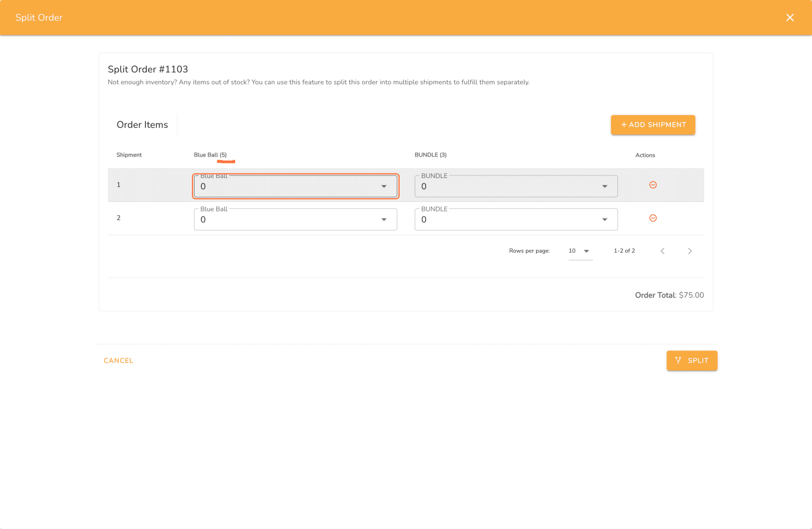The width and height of the screenshot is (812, 529).
Task: Click the Add Shipment button
Action: point(653,125)
